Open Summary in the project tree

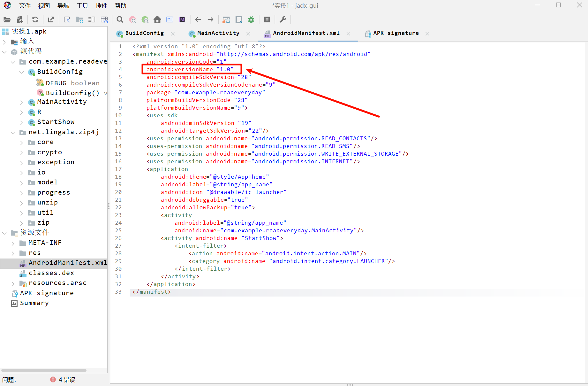tap(34, 303)
